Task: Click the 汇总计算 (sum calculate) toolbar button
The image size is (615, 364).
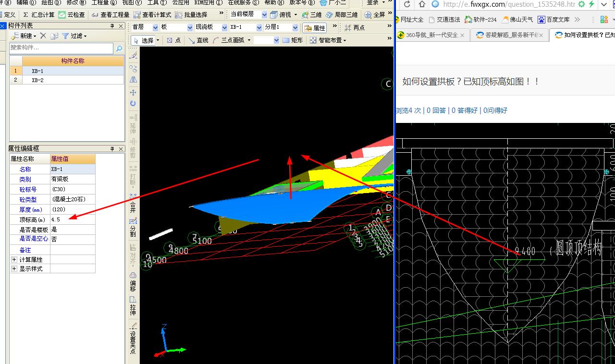Action: [38, 15]
